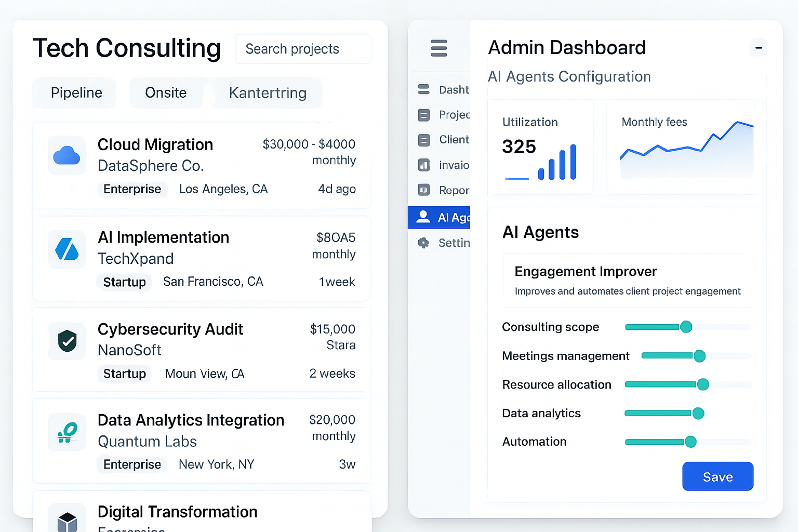Open the AI Agents sidebar item
This screenshot has width=798, height=532.
[x=440, y=218]
